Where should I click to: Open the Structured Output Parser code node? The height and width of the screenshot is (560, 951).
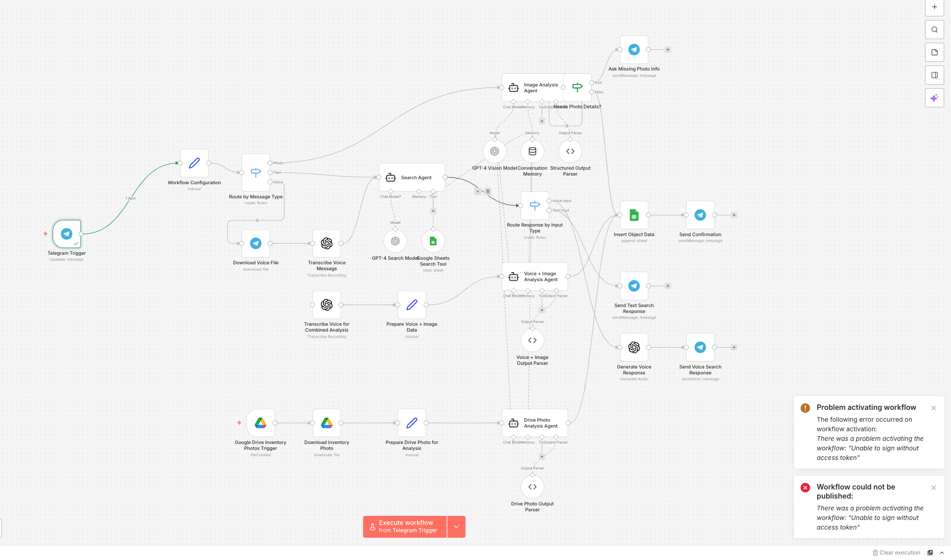[570, 151]
